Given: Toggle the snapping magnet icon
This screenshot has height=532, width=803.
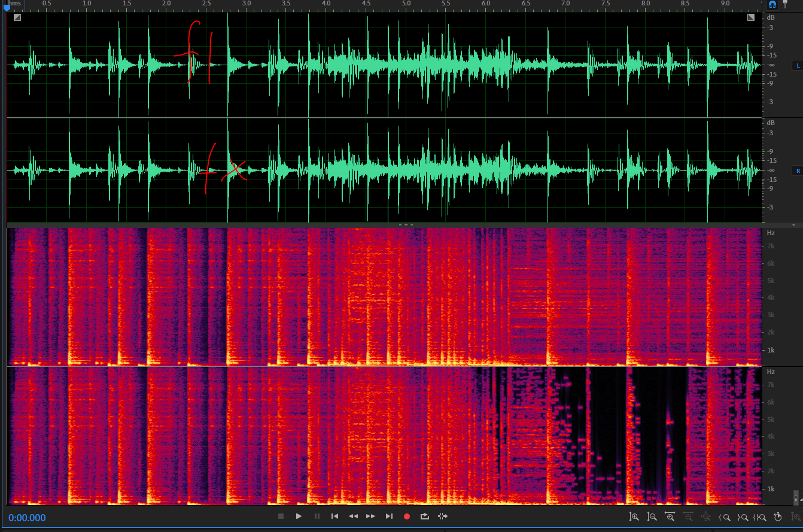Looking at the screenshot, I should (772, 4).
